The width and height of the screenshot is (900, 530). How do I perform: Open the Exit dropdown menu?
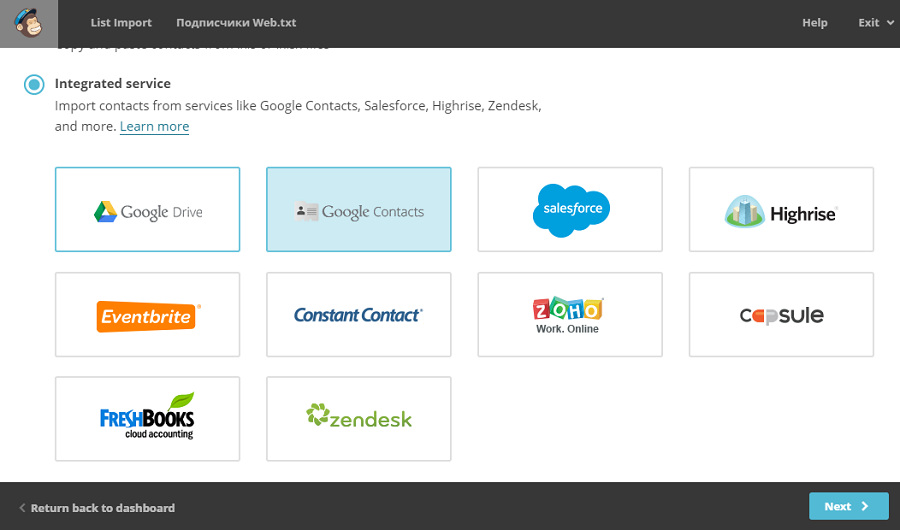876,23
